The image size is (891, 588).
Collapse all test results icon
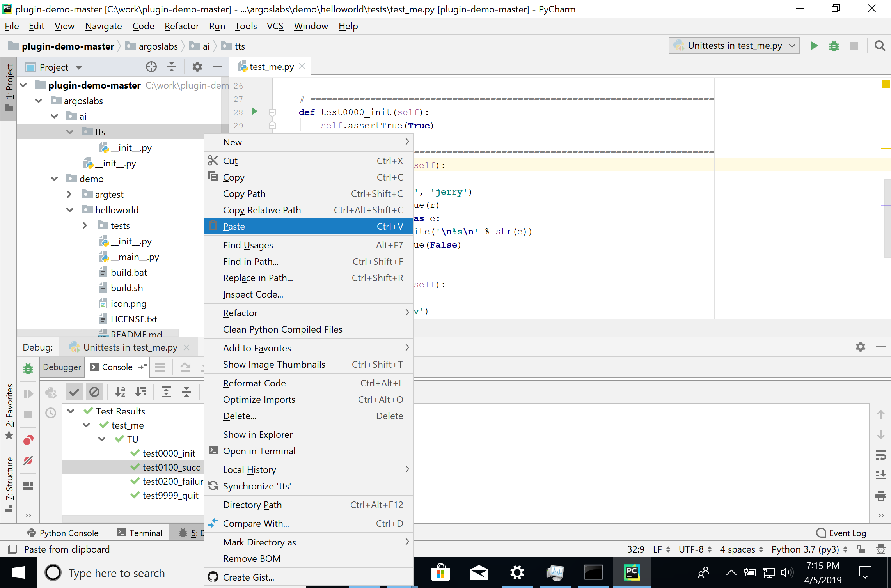(x=186, y=391)
